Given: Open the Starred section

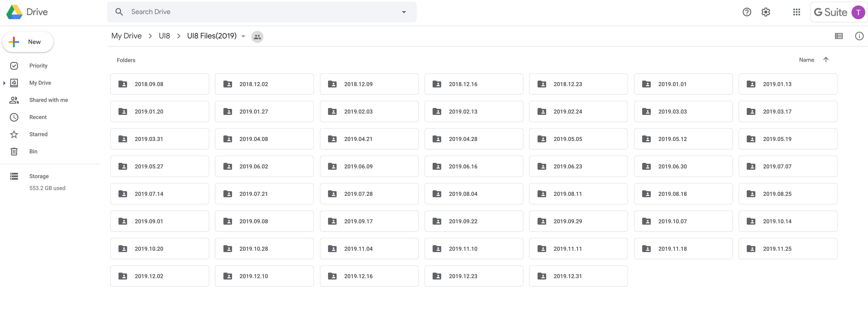Looking at the screenshot, I should click(38, 134).
